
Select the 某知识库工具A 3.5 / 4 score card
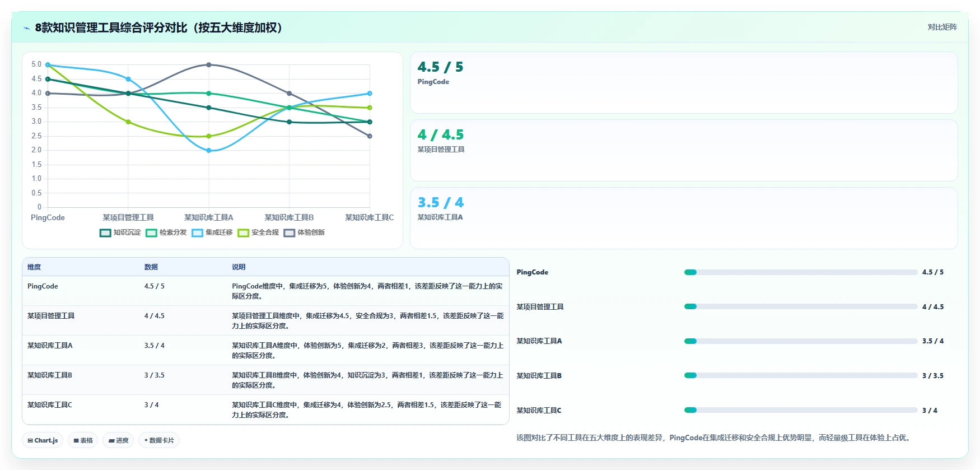pos(684,218)
